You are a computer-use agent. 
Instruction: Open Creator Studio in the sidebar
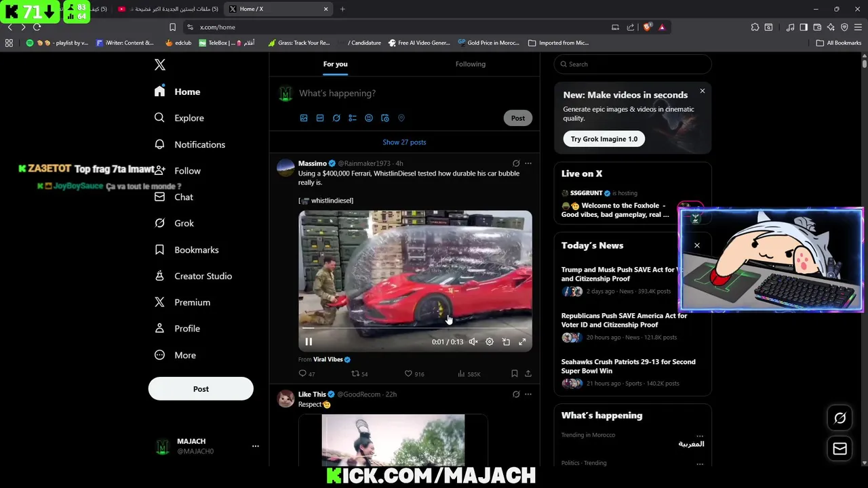[193, 276]
